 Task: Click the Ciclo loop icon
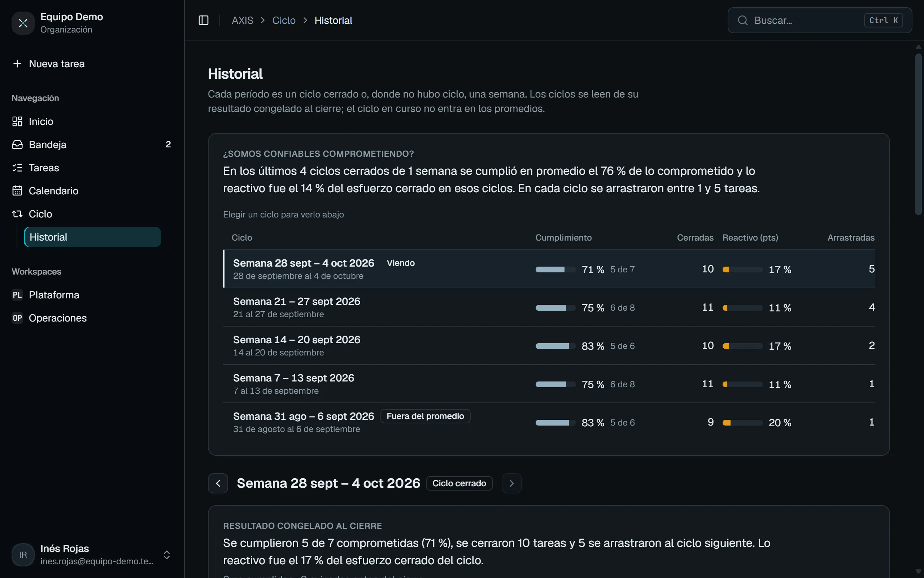click(17, 214)
